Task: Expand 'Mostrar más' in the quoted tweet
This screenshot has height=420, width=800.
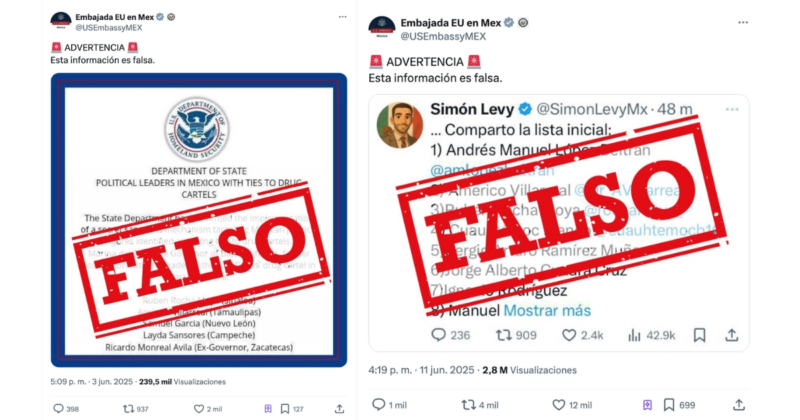Action: 547,310
